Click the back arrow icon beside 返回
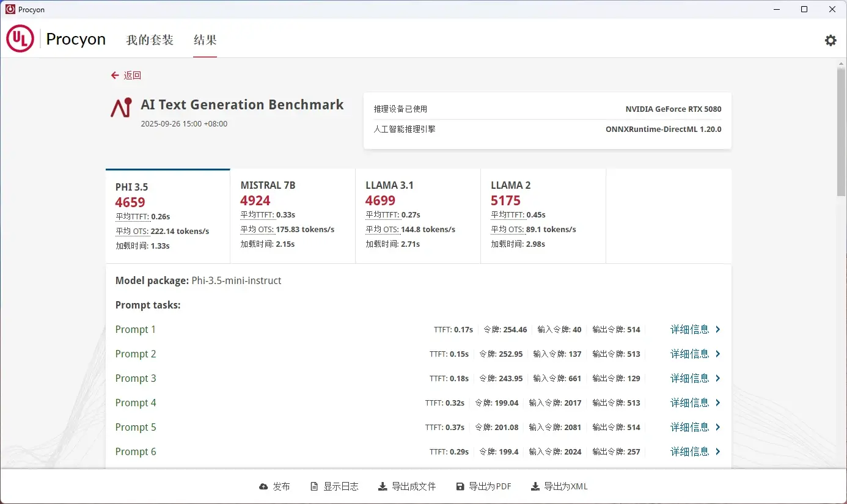The height and width of the screenshot is (504, 847). (115, 75)
